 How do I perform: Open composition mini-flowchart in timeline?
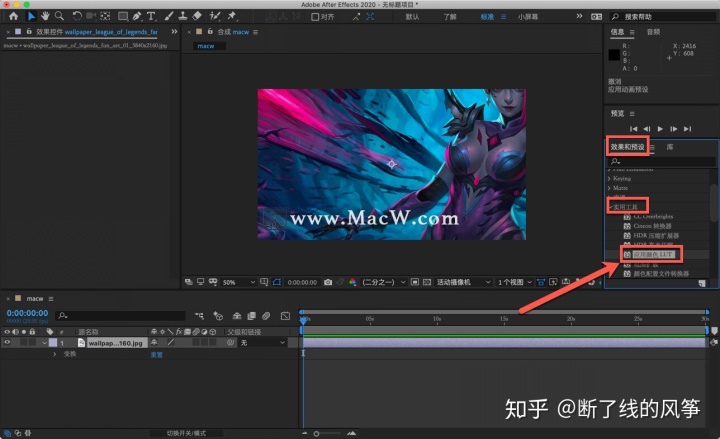coord(199,316)
